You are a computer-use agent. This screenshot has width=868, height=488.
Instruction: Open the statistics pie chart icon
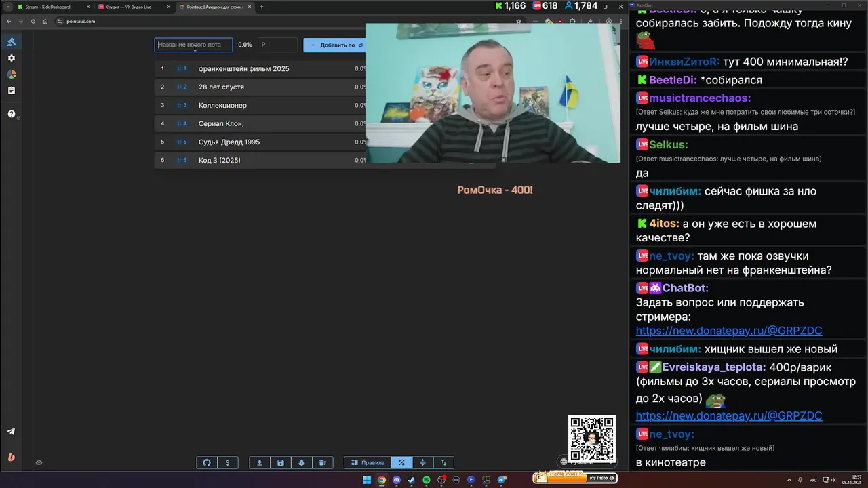(x=12, y=75)
